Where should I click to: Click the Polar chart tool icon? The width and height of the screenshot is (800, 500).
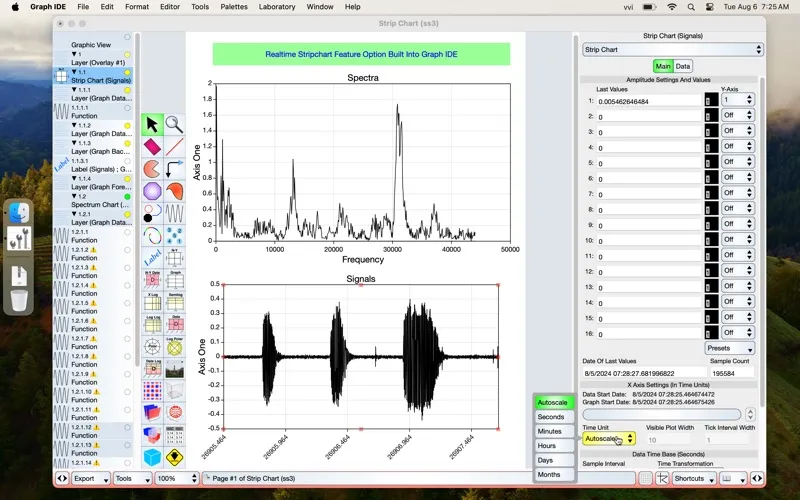152,346
